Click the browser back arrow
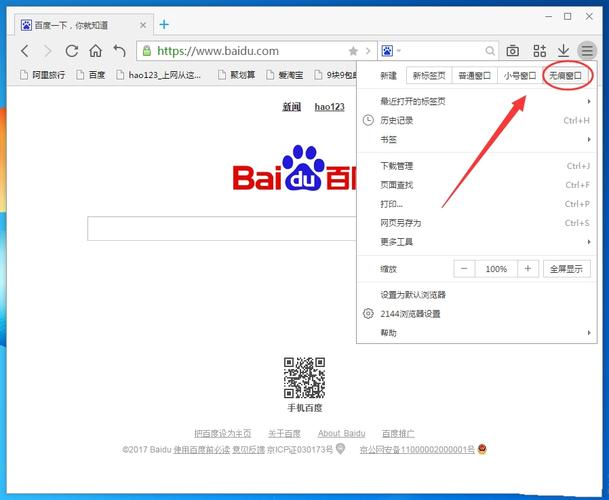Image resolution: width=609 pixels, height=500 pixels. [x=24, y=50]
